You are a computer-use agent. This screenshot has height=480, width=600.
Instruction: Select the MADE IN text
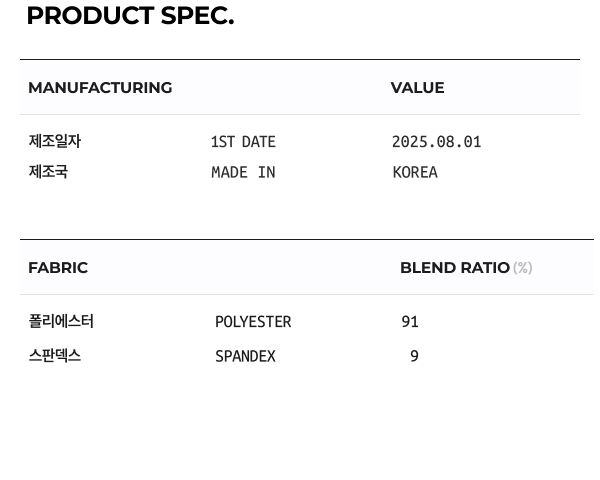[243, 172]
